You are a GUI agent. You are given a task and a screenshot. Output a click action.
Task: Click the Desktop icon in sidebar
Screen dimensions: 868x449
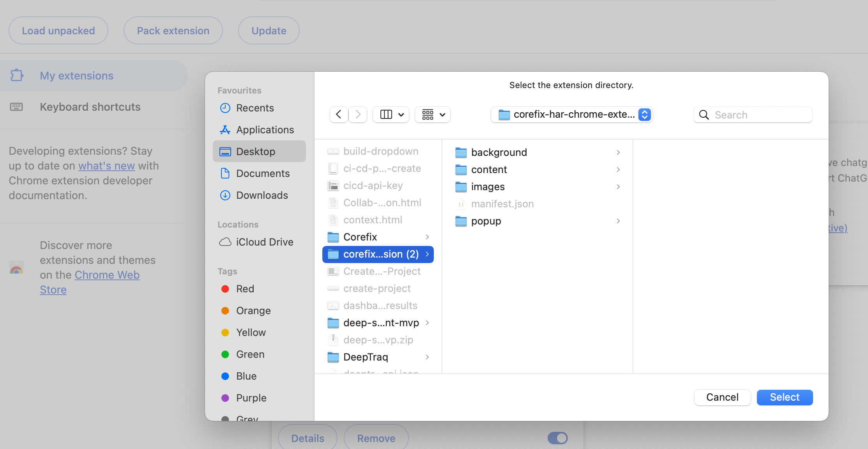pyautogui.click(x=225, y=152)
